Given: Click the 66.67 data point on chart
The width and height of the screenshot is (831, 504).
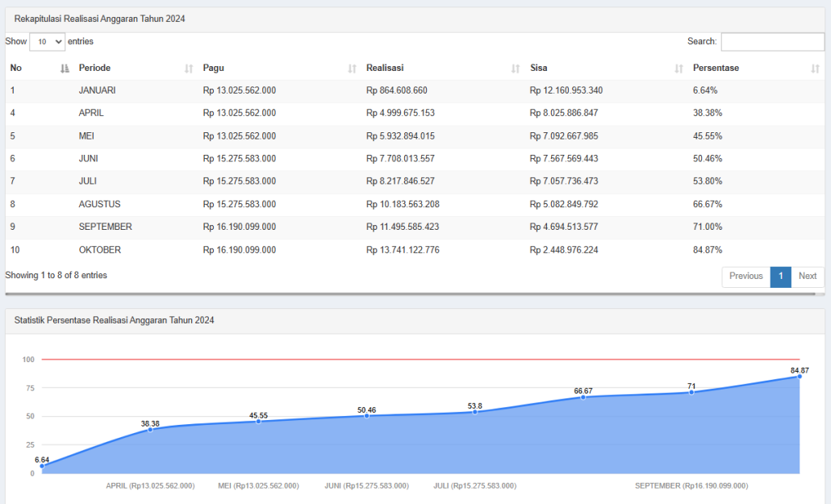Looking at the screenshot, I should (x=583, y=397).
